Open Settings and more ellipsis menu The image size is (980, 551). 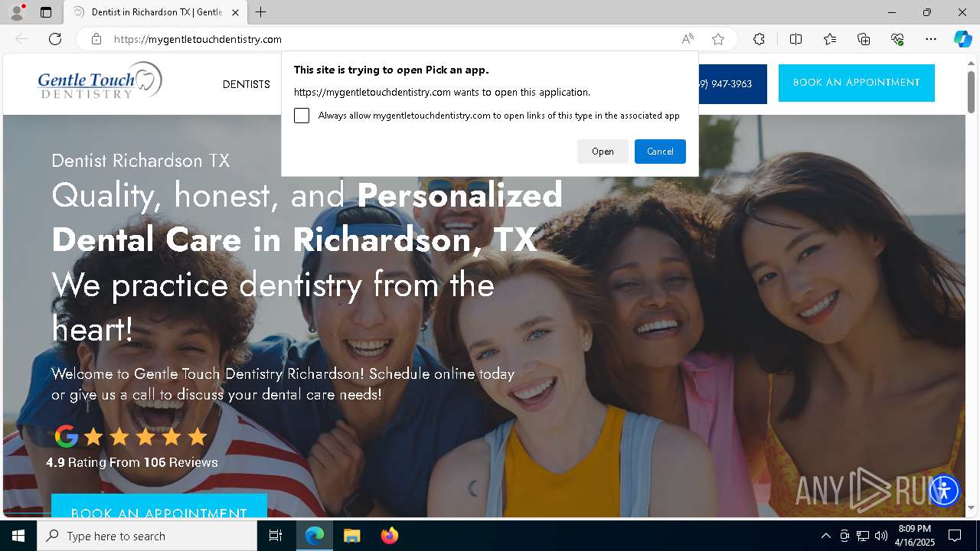(x=931, y=39)
